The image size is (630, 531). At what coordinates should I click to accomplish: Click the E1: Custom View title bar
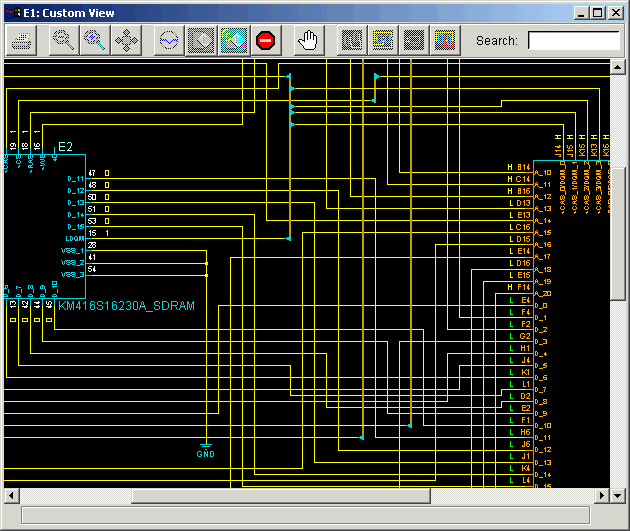289,13
